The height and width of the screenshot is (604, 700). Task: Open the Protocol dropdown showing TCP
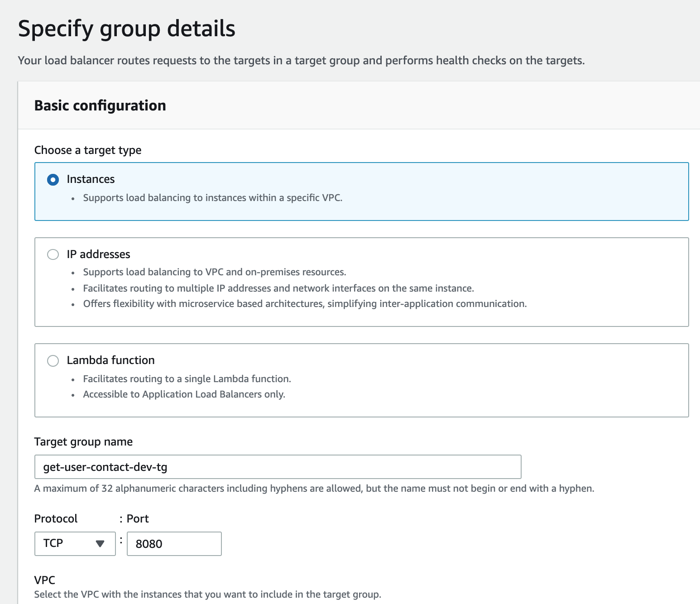74,543
